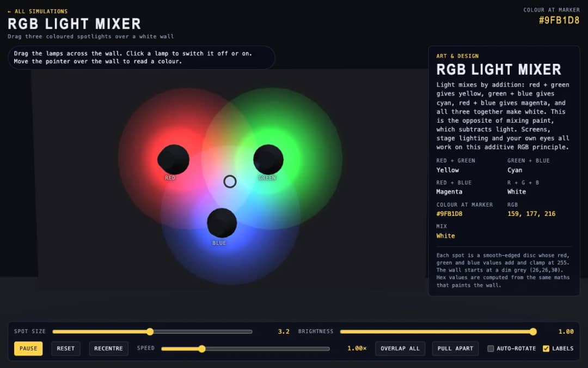Recentre the spotlights
This screenshot has width=588, height=368.
coord(108,348)
